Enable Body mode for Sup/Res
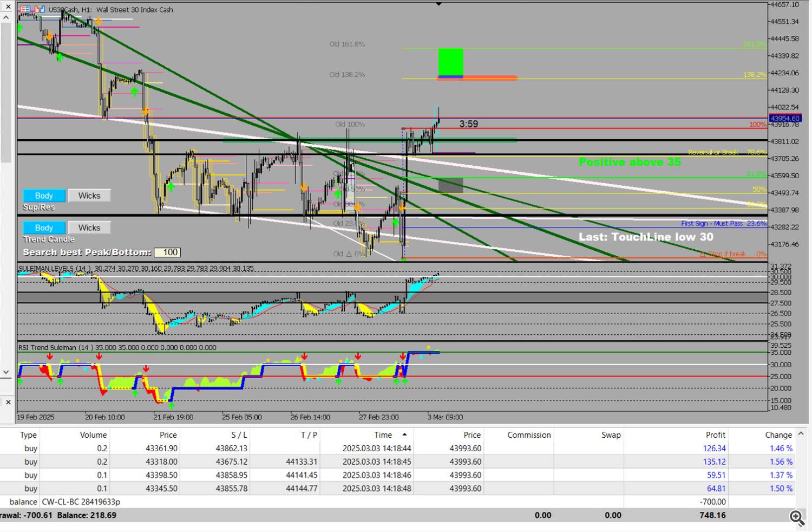This screenshot has height=532, width=812. pos(44,196)
